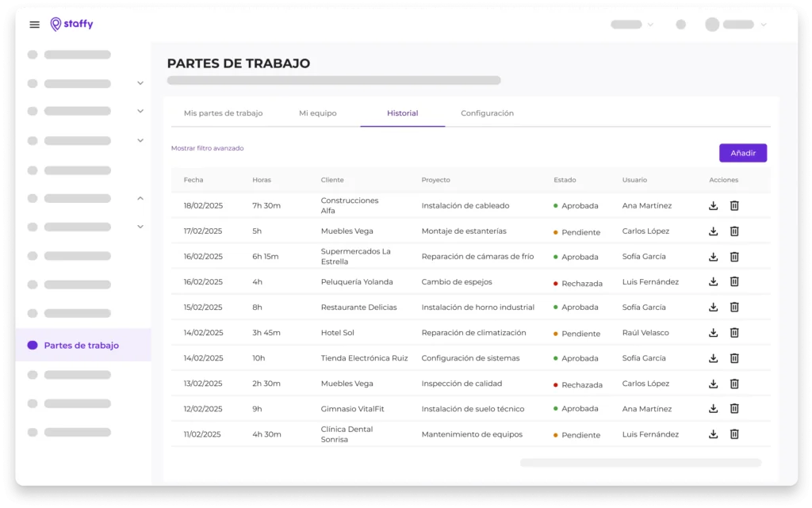Download the Tienda Electrónica Ruiz report
This screenshot has height=508, width=812.
(x=713, y=358)
